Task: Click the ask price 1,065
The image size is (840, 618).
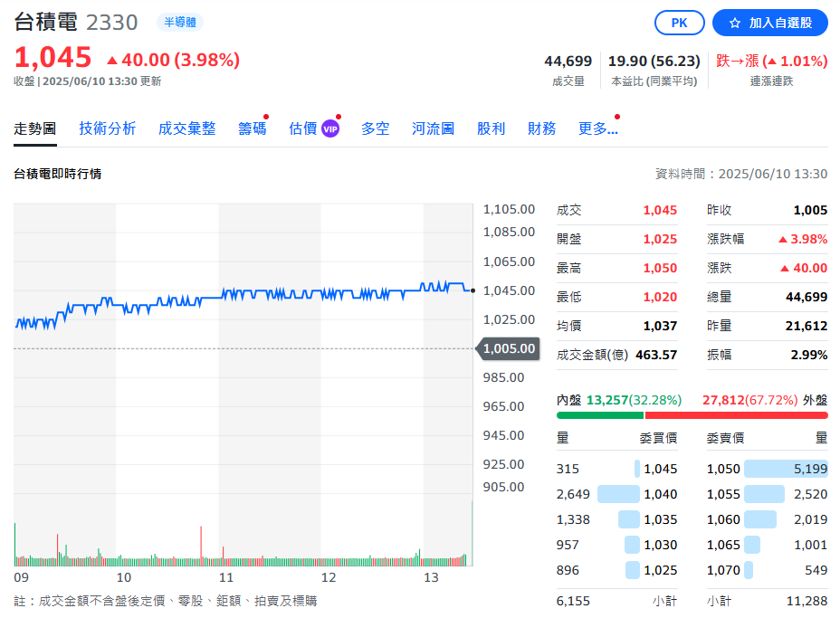Action: pos(723,546)
